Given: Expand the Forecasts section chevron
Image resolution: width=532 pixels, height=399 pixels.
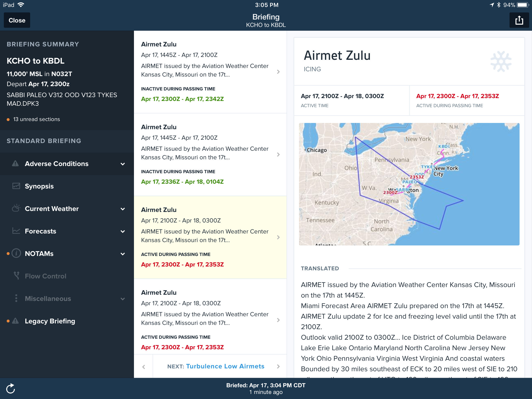Looking at the screenshot, I should click(123, 231).
